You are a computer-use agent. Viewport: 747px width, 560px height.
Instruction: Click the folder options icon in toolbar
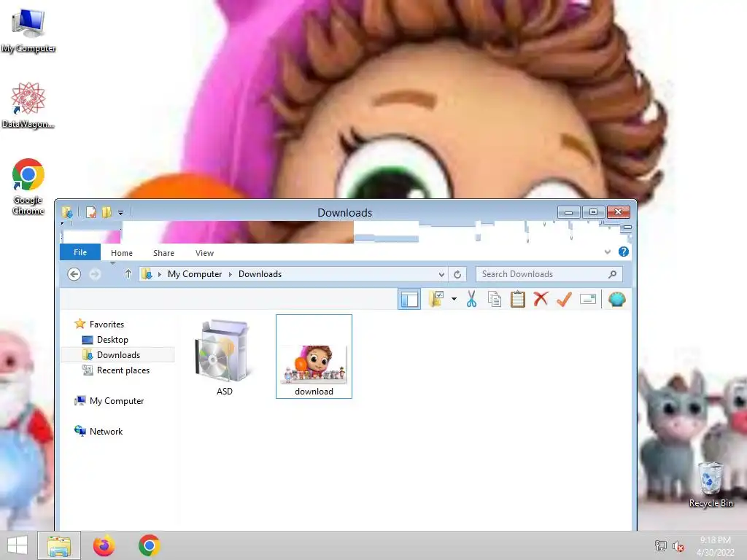pos(436,300)
